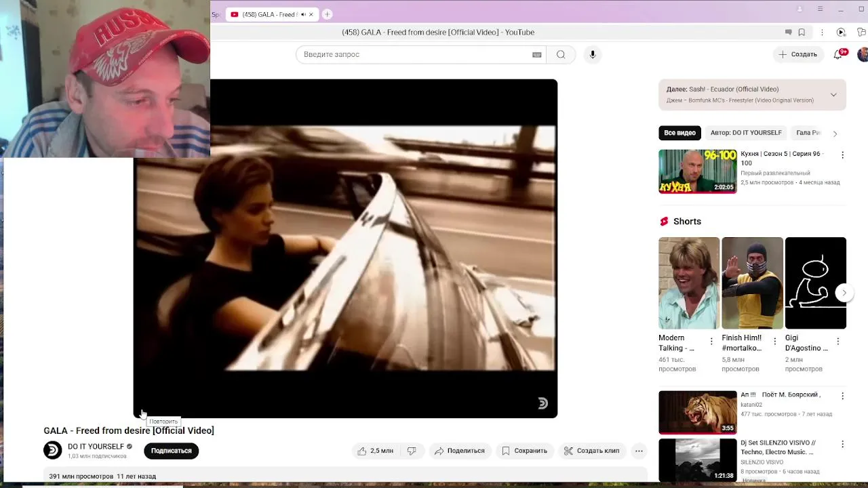This screenshot has width=868, height=488.
Task: Open options for the Finish Him!! short
Action: click(774, 342)
